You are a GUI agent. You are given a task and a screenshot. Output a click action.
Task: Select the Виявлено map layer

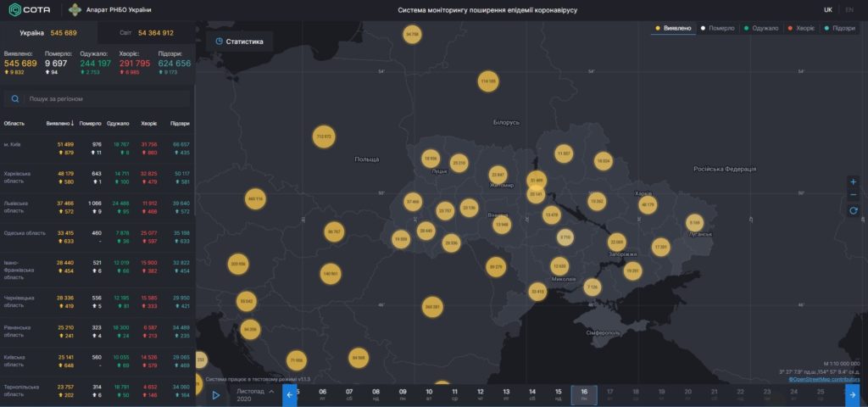(x=673, y=28)
